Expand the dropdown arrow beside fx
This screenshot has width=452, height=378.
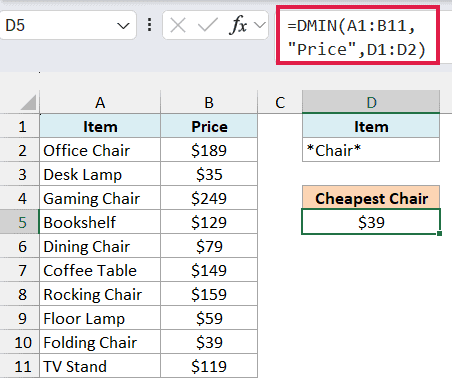pyautogui.click(x=260, y=25)
